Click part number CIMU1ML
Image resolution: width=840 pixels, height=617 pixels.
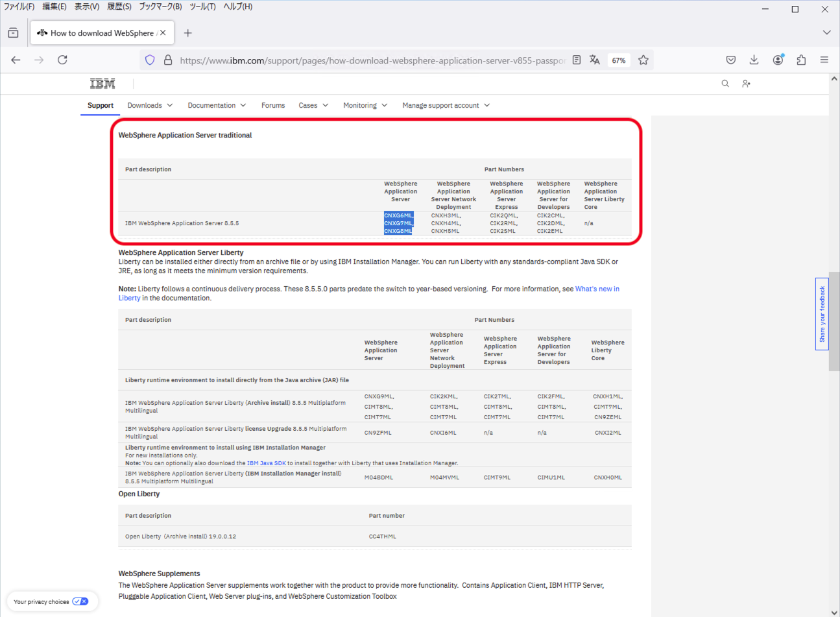click(551, 478)
